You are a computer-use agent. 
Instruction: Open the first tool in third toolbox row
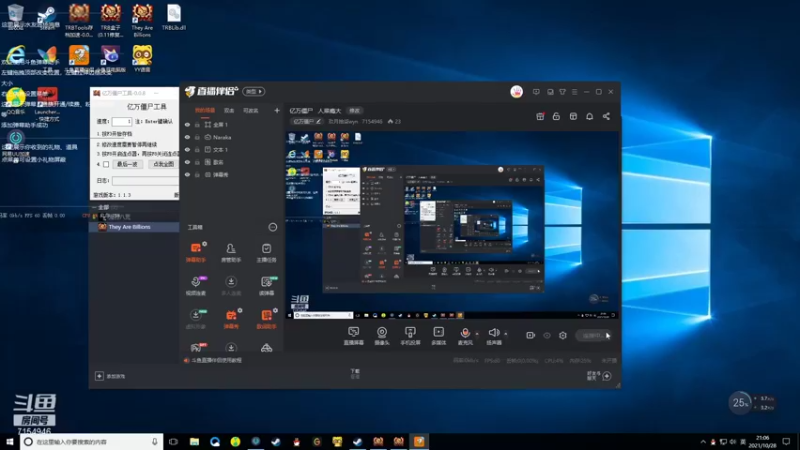coord(196,319)
